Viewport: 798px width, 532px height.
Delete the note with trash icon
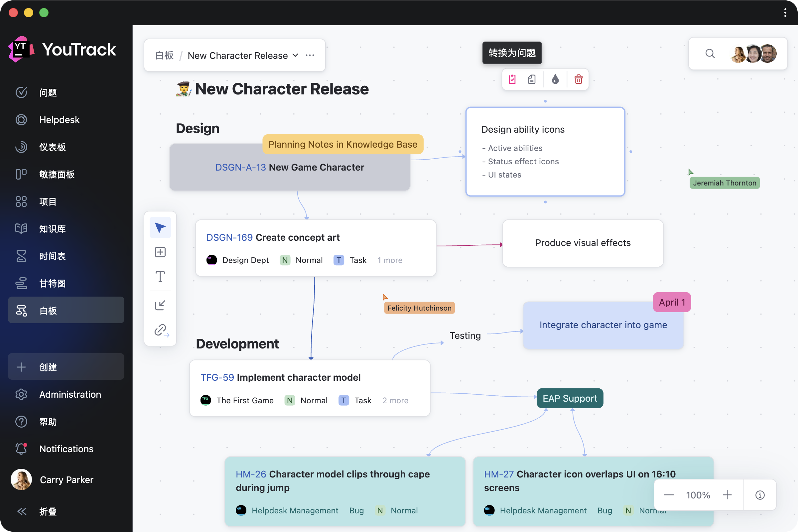click(x=578, y=79)
